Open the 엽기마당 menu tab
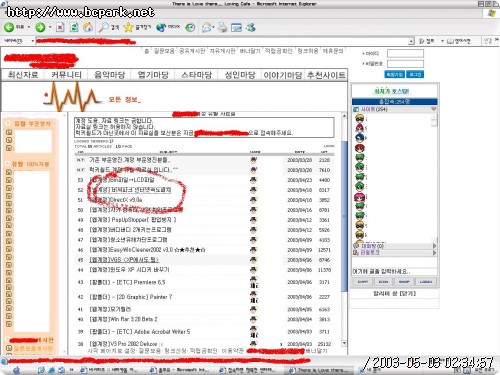 coord(153,75)
